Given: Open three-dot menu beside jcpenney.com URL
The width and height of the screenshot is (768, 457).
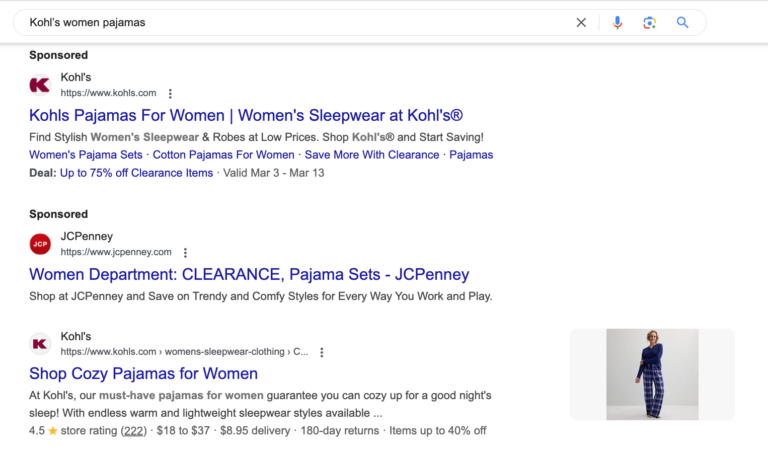Looking at the screenshot, I should (x=185, y=253).
